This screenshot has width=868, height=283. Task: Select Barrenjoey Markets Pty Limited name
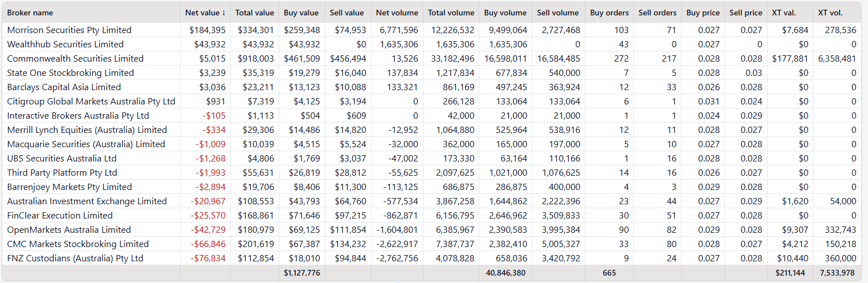point(70,187)
